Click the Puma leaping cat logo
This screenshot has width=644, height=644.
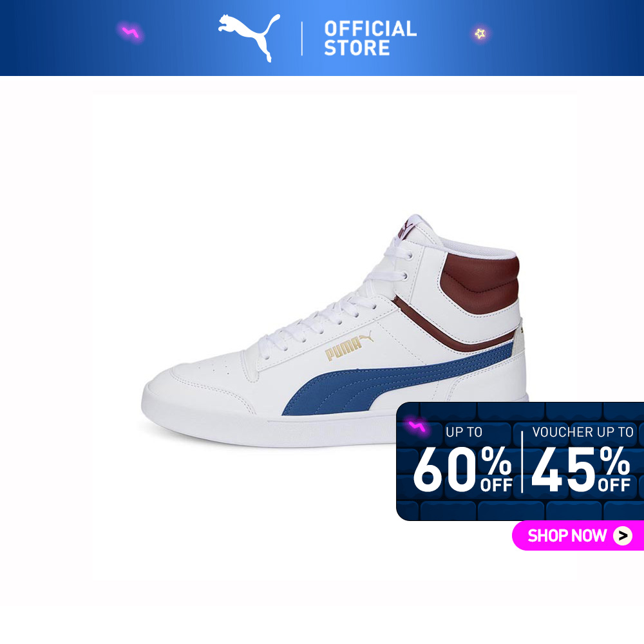[x=249, y=37]
